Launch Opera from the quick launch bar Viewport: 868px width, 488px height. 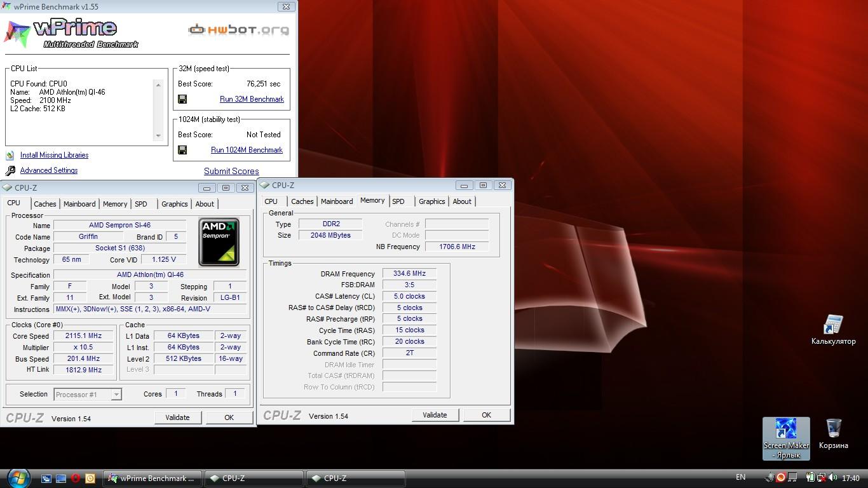76,478
